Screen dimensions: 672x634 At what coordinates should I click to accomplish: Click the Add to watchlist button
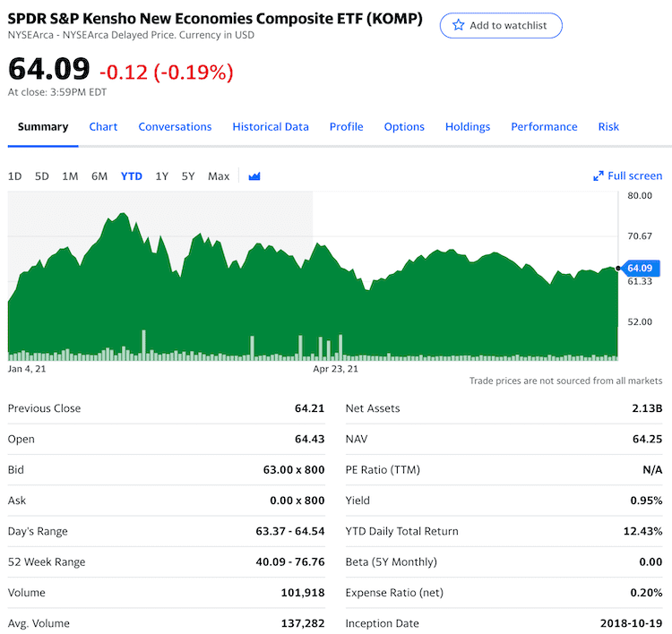pyautogui.click(x=501, y=26)
